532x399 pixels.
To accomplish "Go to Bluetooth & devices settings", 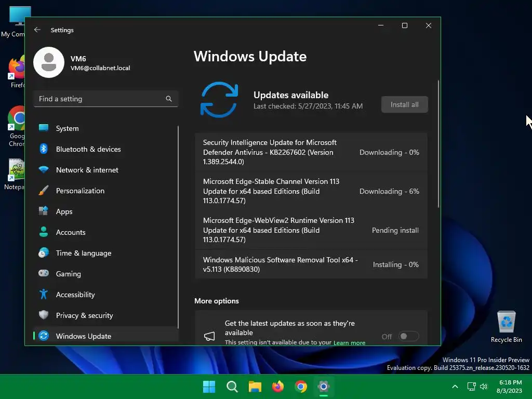I will point(105,149).
